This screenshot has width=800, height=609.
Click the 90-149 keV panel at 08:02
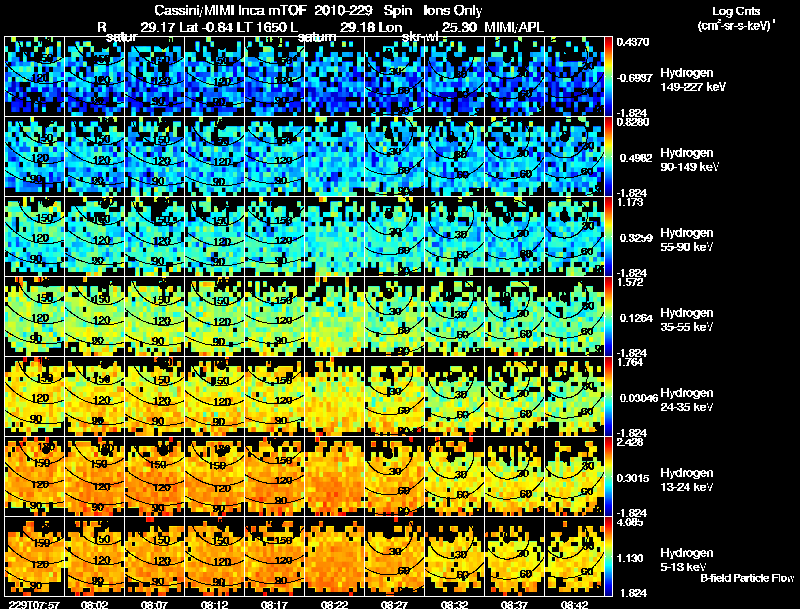tap(95, 157)
